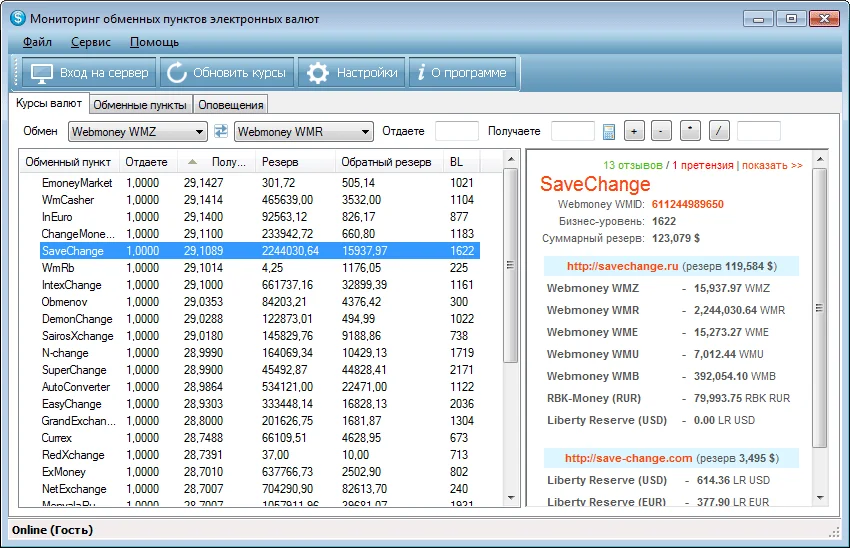Click the показать >> reviews link
This screenshot has height=548, width=850.
[x=771, y=165]
